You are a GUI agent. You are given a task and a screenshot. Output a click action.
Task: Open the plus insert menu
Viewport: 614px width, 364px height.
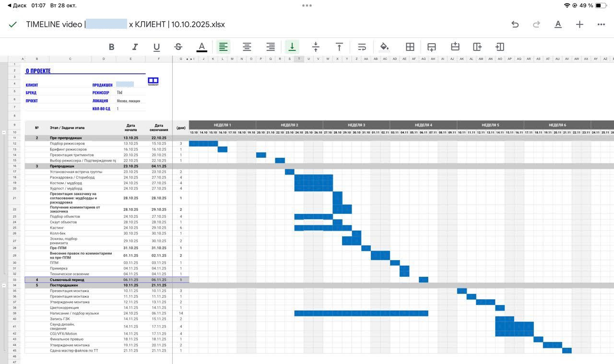pos(579,24)
